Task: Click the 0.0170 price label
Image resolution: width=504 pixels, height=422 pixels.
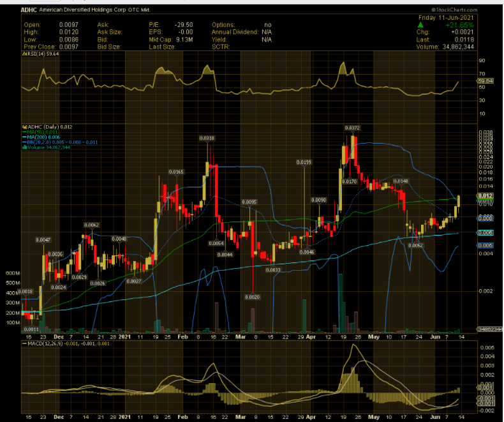Action: pyautogui.click(x=350, y=181)
